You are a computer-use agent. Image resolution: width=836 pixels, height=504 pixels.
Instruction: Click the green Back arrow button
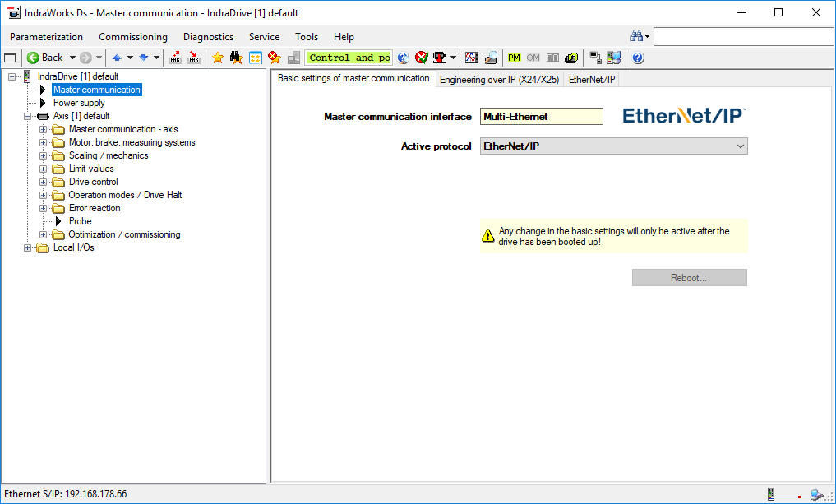click(44, 58)
